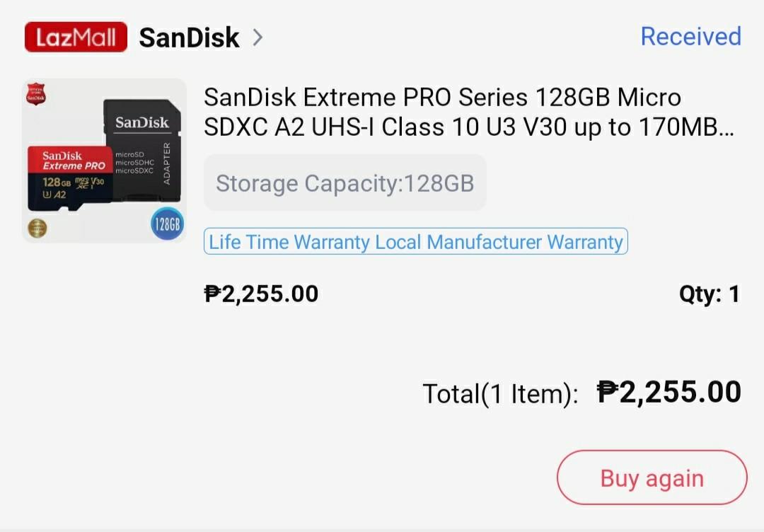Expand the SanDisk store chevron arrow

[258, 37]
